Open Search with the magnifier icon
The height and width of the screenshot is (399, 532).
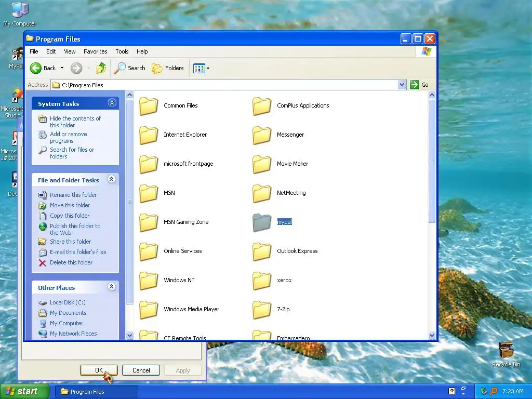point(119,68)
